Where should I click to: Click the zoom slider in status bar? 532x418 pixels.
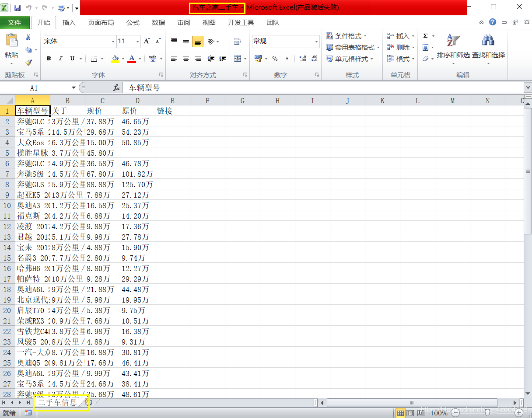(488, 413)
